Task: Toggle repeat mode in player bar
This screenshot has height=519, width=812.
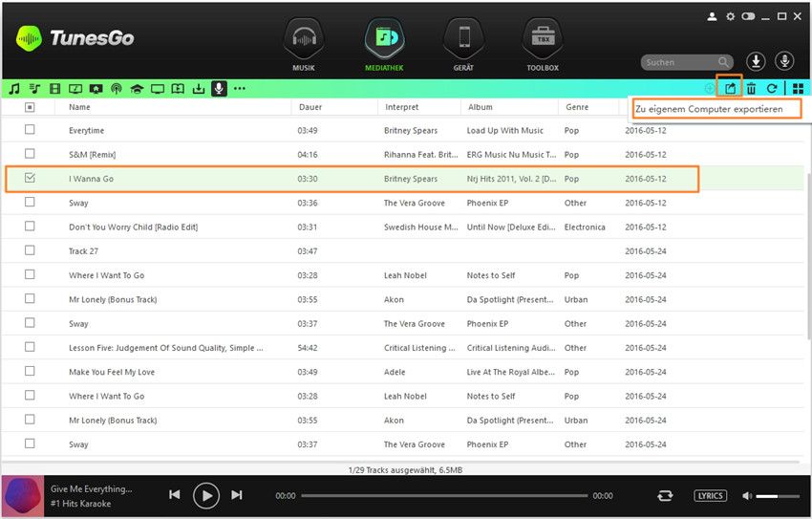Action: click(665, 496)
